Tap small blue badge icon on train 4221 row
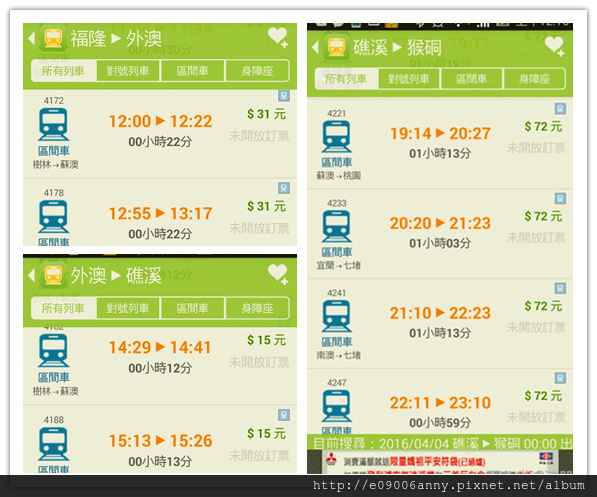Screen dimensions: 597x497 click(x=560, y=109)
